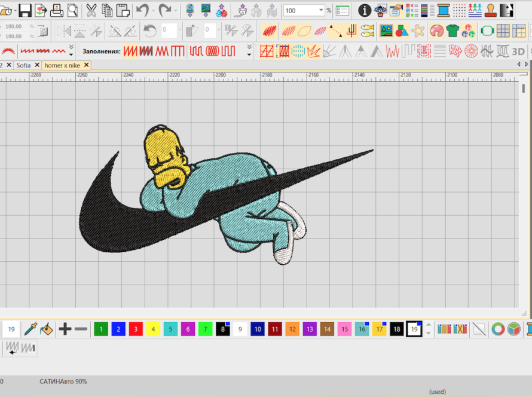
Task: Select red color swatch 3
Action: click(x=136, y=329)
